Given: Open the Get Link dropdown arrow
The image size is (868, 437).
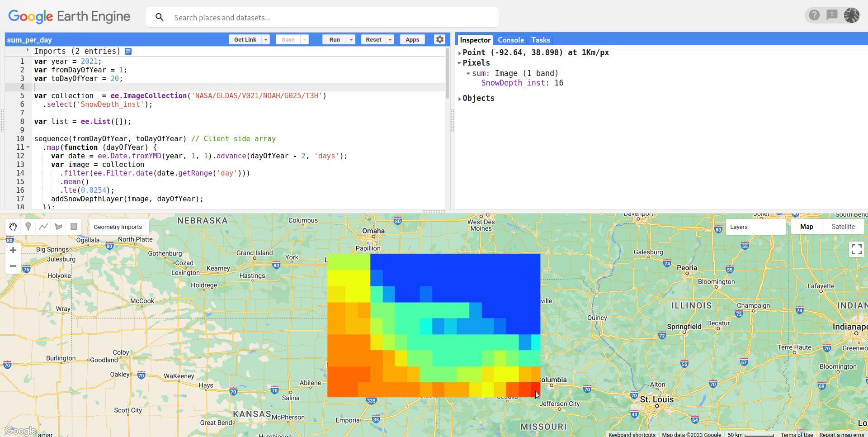Looking at the screenshot, I should [x=266, y=40].
